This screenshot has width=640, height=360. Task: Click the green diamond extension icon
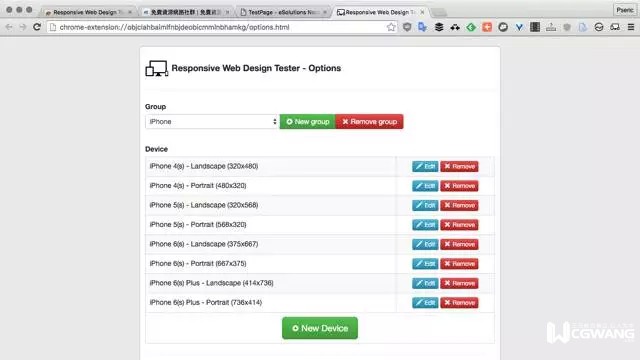471,27
